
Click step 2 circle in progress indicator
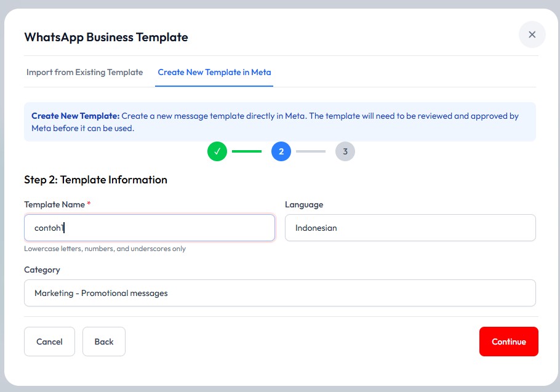[281, 151]
